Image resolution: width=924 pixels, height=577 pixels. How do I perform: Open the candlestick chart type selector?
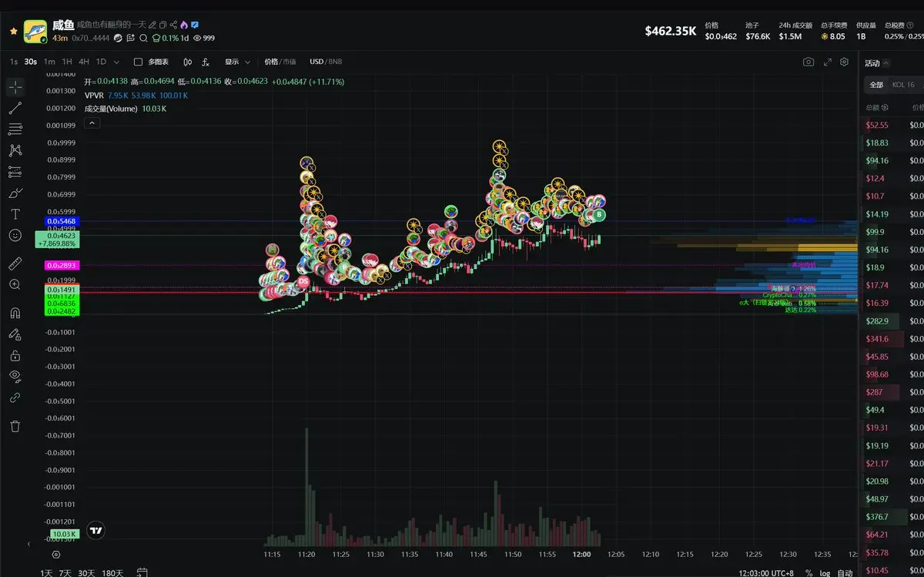188,62
